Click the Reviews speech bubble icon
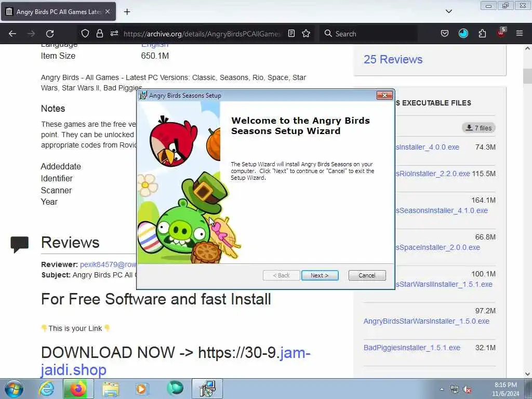Screen dimensions: 532x399 pyautogui.click(x=19, y=244)
